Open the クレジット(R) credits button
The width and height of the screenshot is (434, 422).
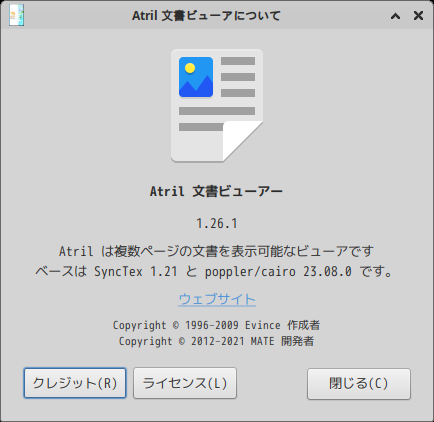[x=75, y=383]
